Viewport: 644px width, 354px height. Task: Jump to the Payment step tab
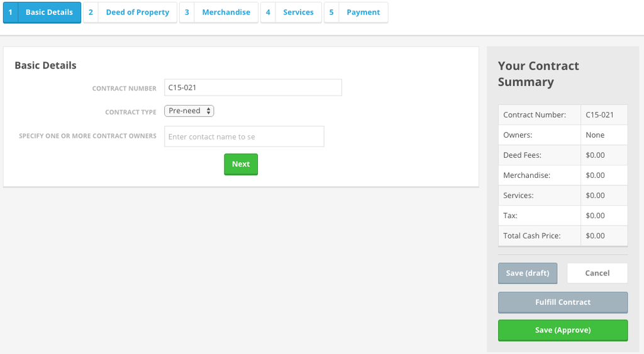click(356, 13)
